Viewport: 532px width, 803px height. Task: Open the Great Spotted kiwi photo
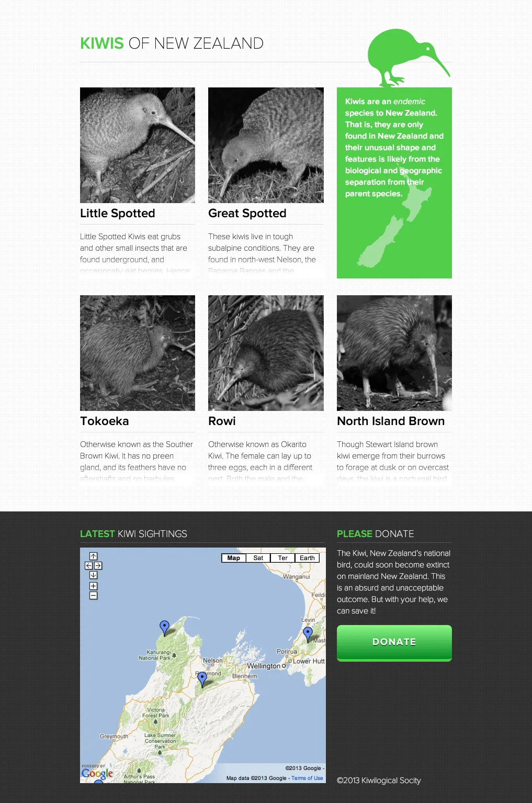[x=266, y=145]
